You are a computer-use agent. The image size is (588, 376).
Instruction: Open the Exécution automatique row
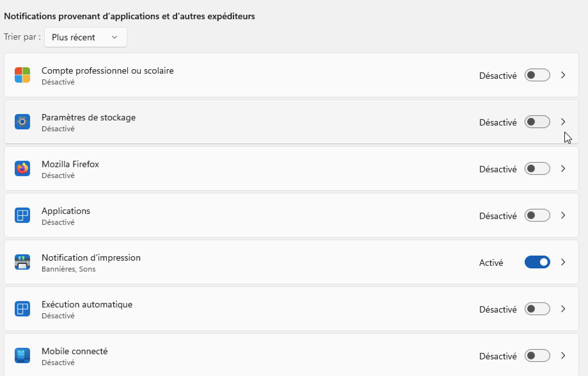(x=291, y=309)
